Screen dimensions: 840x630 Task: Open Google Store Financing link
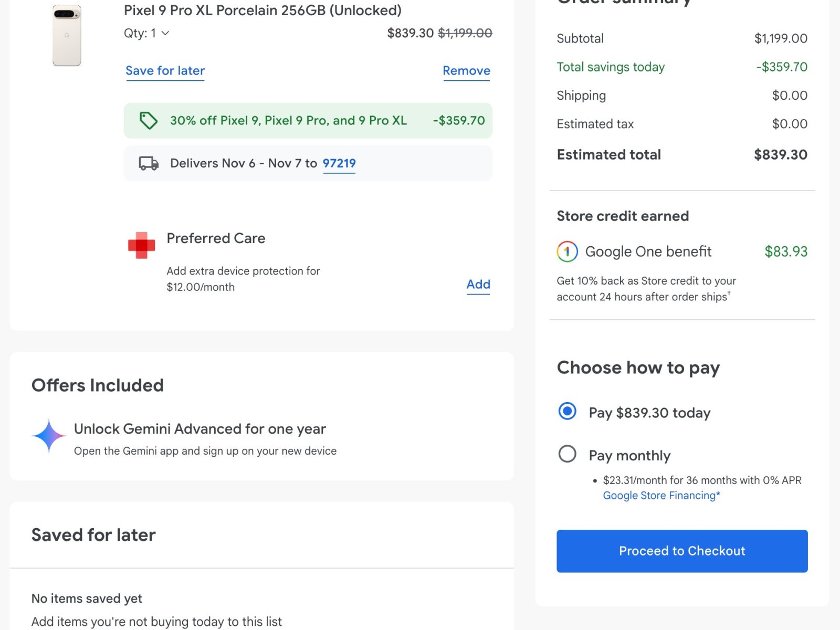coord(661,496)
